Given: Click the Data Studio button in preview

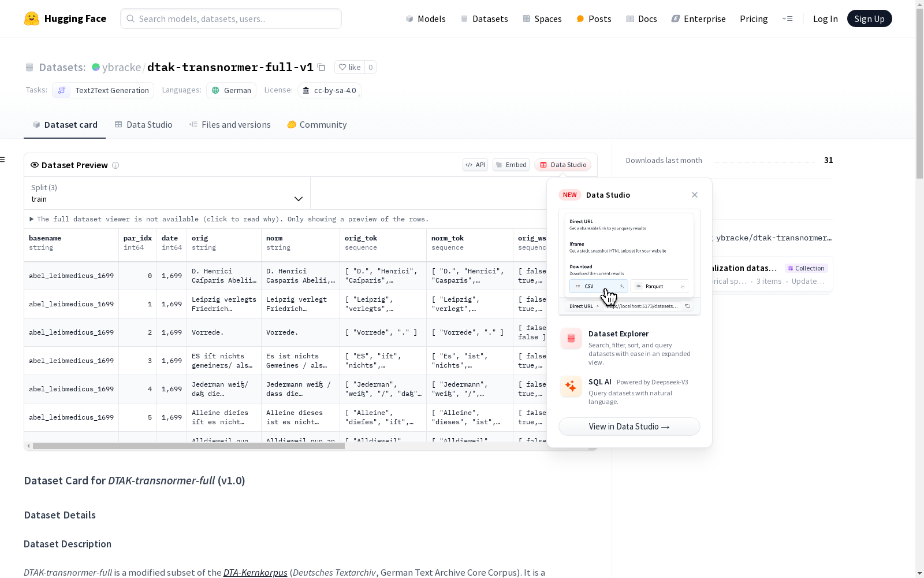Looking at the screenshot, I should (563, 165).
